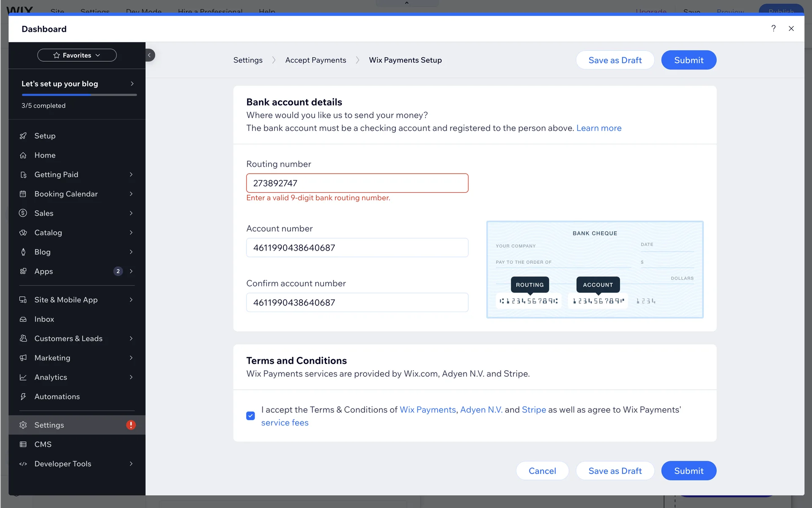Click the Settings gear icon in sidebar
This screenshot has width=812, height=508.
pyautogui.click(x=23, y=425)
